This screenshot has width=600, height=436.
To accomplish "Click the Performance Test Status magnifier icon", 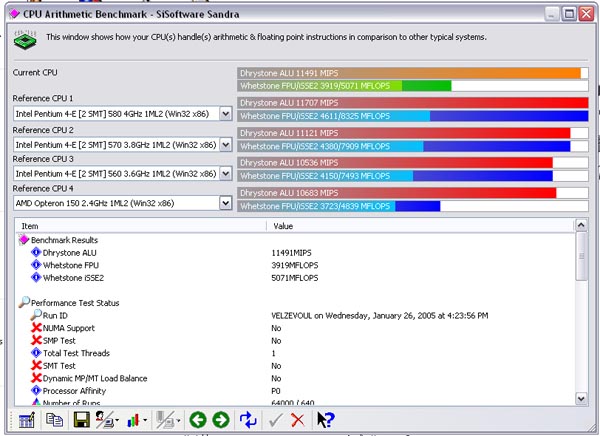I will [24, 302].
